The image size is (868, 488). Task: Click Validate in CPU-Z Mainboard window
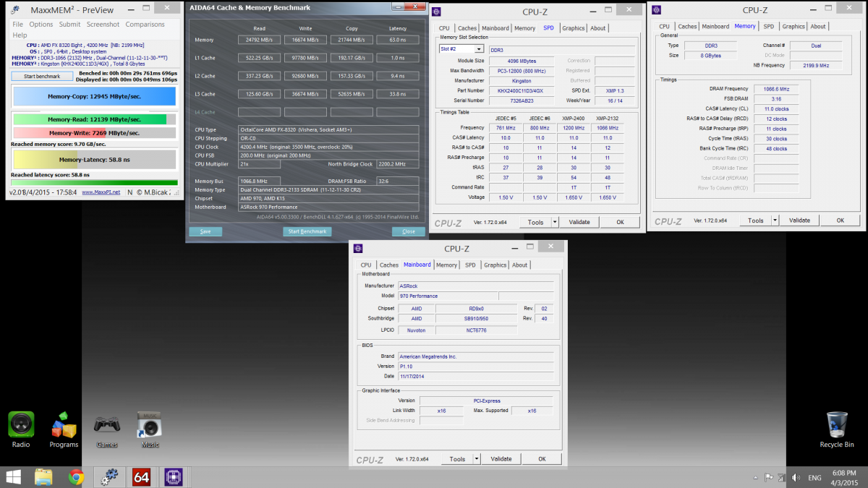501,459
